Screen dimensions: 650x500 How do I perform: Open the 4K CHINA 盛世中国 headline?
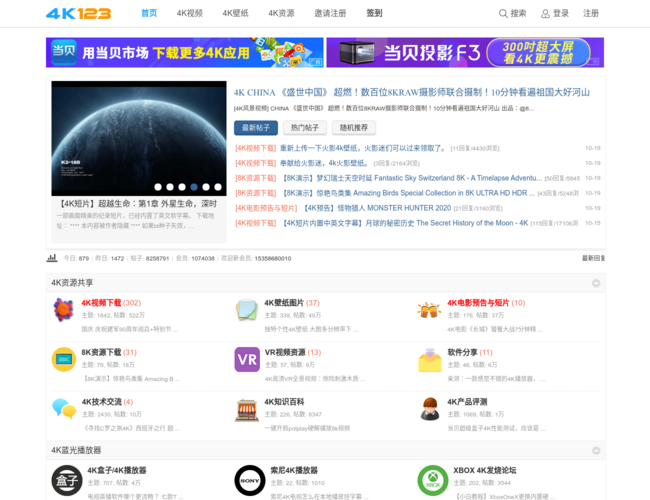(412, 92)
